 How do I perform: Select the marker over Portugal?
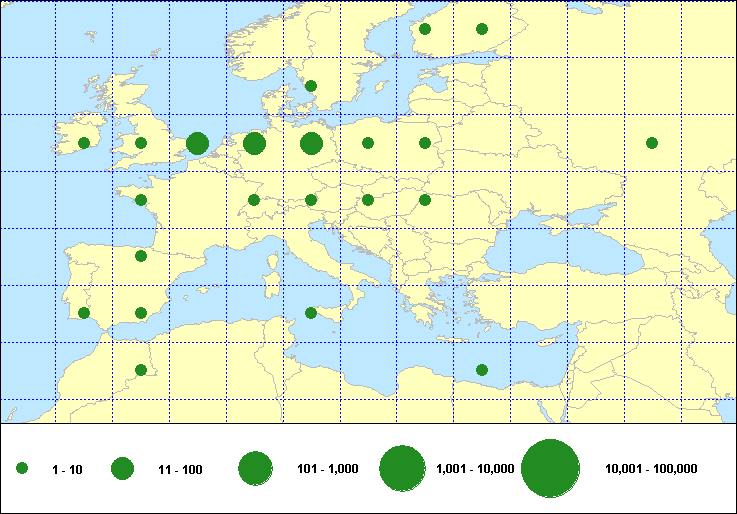coord(84,313)
